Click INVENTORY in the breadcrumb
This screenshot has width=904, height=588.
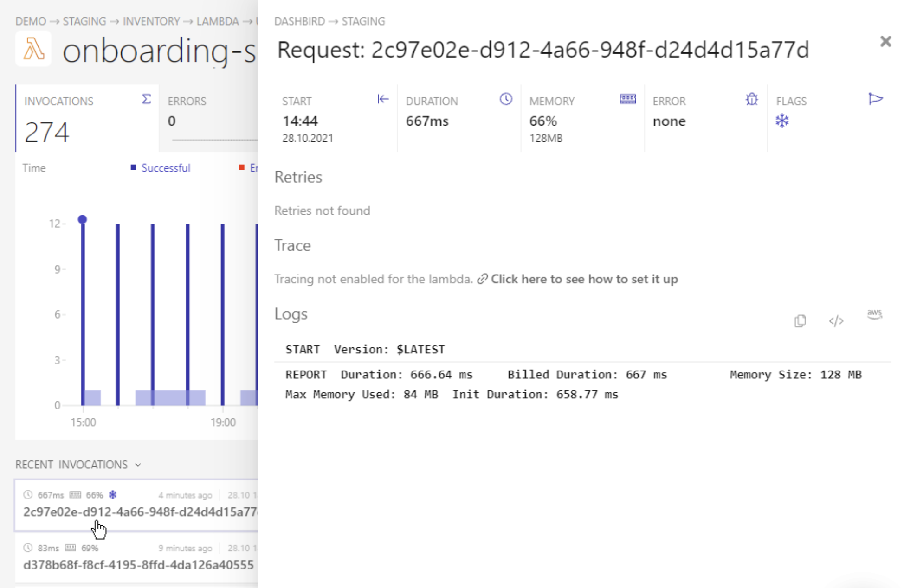[151, 21]
